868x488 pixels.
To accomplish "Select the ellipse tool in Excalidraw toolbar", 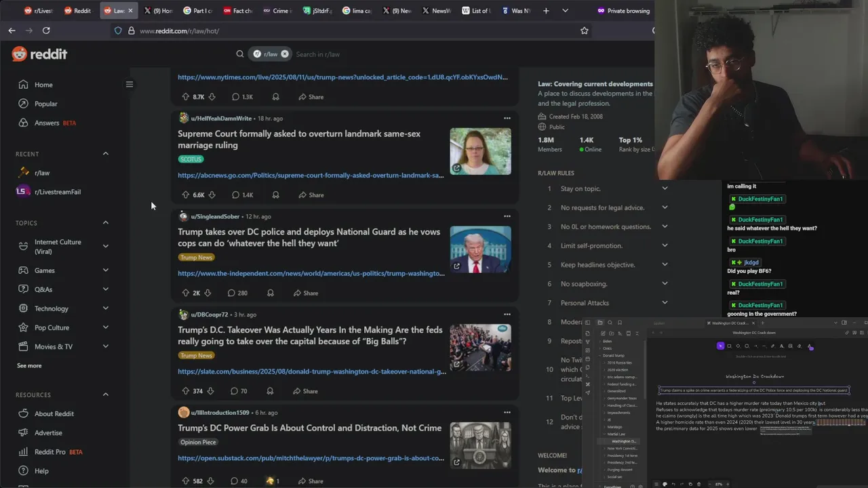I will pos(747,346).
